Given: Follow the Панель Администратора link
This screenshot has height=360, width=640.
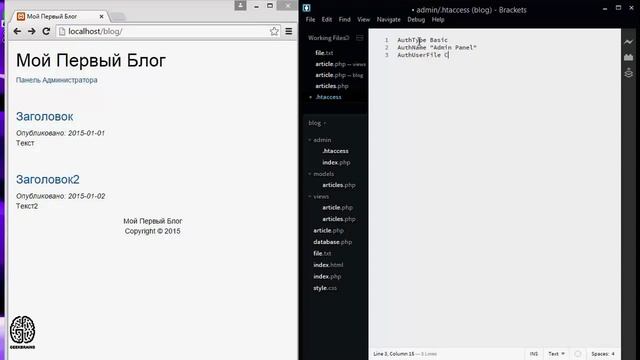Looking at the screenshot, I should coord(57,80).
